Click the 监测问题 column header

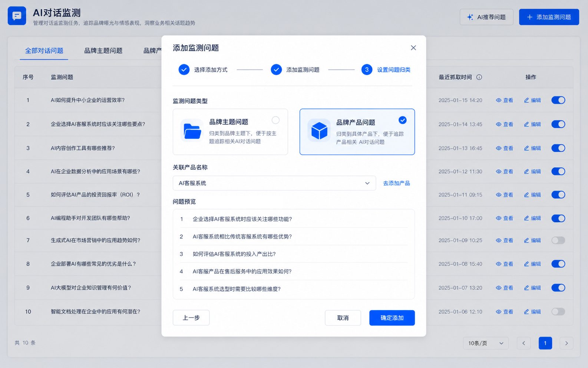[x=62, y=77]
